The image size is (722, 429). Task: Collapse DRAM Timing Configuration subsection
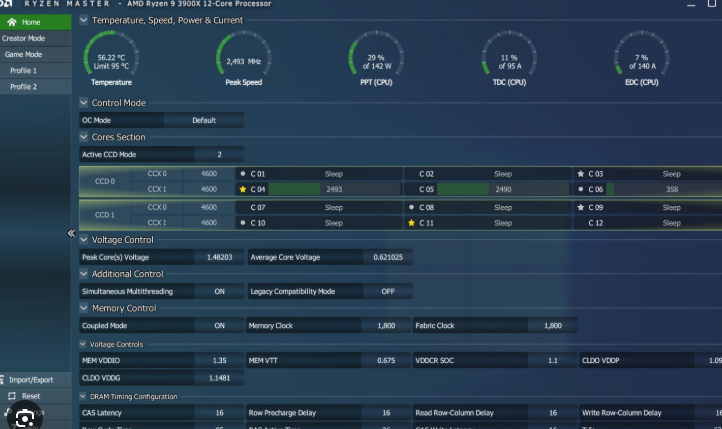pos(82,396)
